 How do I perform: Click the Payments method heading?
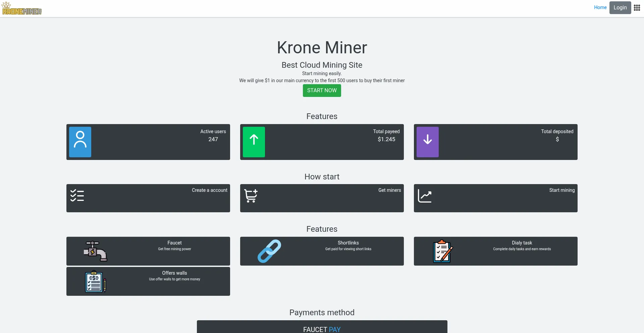point(322,313)
